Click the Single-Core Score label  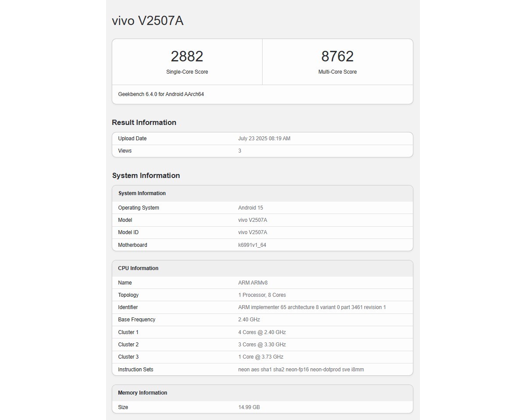(x=187, y=72)
